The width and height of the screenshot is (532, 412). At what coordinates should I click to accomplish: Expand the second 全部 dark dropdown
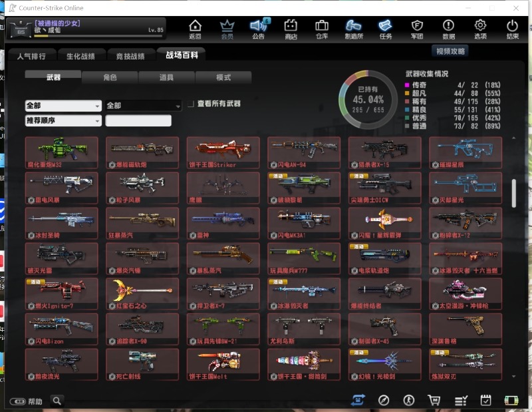tap(144, 106)
